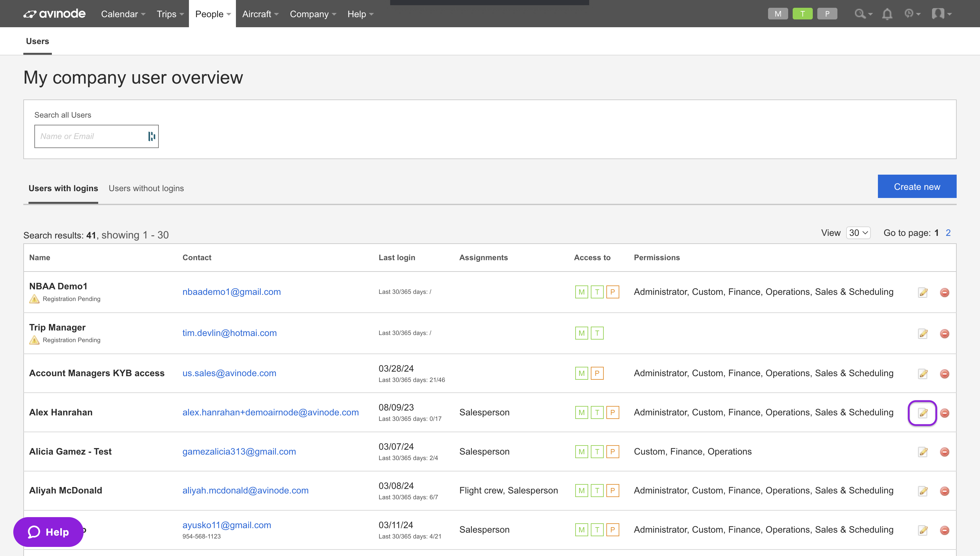Edit the ayusko11@gmail.com user
Image resolution: width=980 pixels, height=556 pixels.
tap(923, 530)
